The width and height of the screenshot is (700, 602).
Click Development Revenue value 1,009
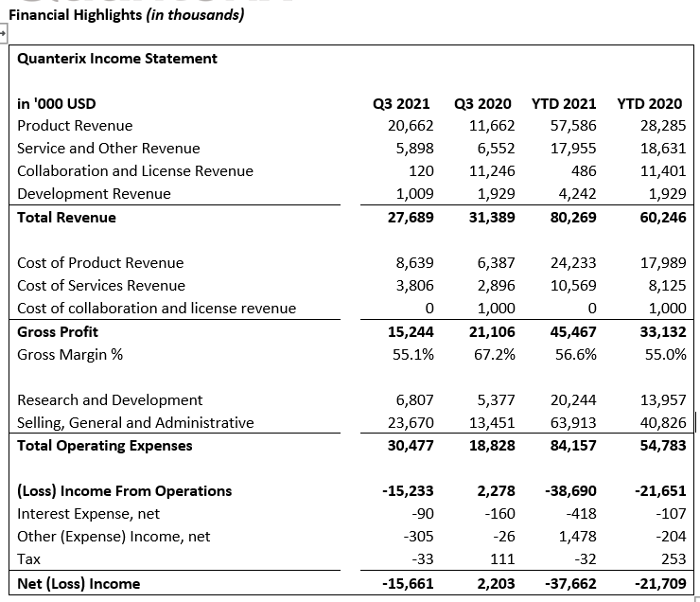pyautogui.click(x=414, y=194)
